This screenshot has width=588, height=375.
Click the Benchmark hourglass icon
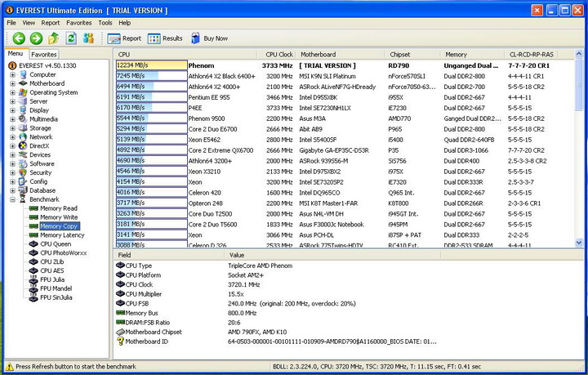coord(23,199)
